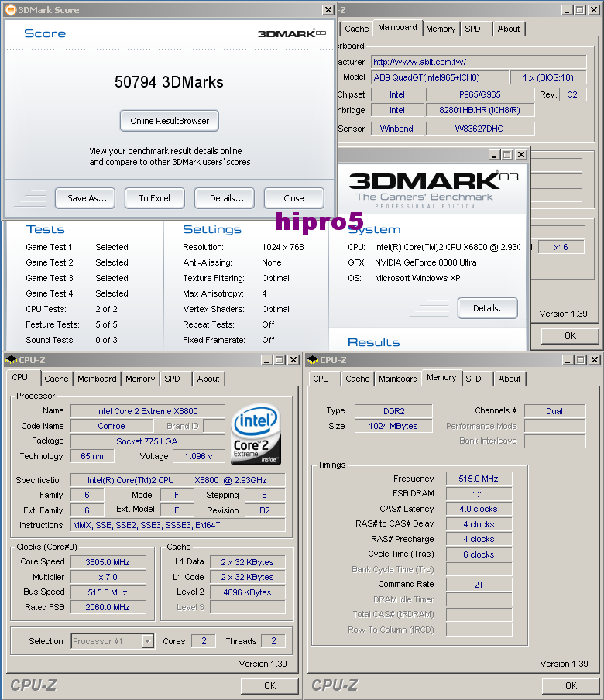The width and height of the screenshot is (604, 700).
Task: Click the Multiplier x 7.0 field
Action: [x=108, y=577]
